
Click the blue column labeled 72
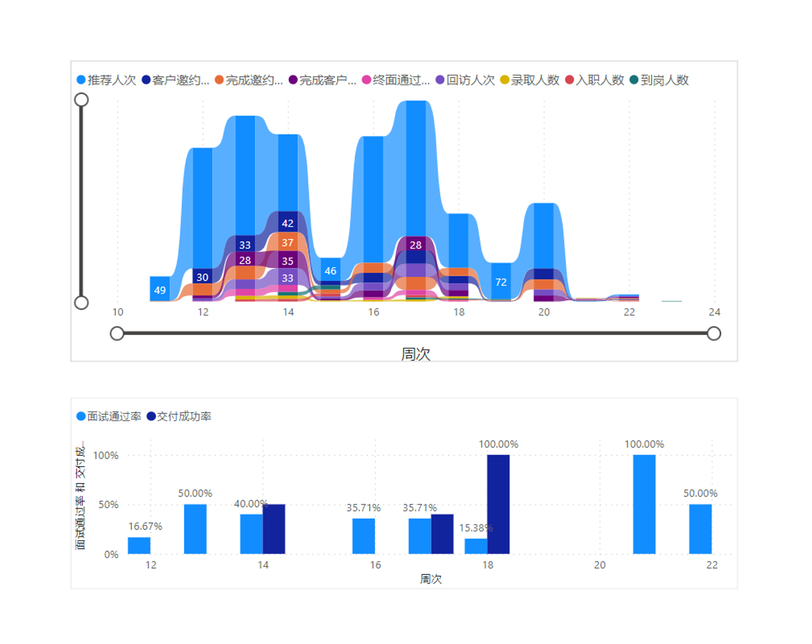point(501,281)
